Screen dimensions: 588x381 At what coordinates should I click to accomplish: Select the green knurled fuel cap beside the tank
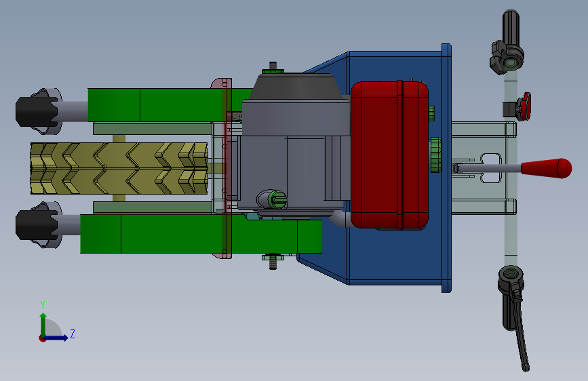tap(436, 155)
